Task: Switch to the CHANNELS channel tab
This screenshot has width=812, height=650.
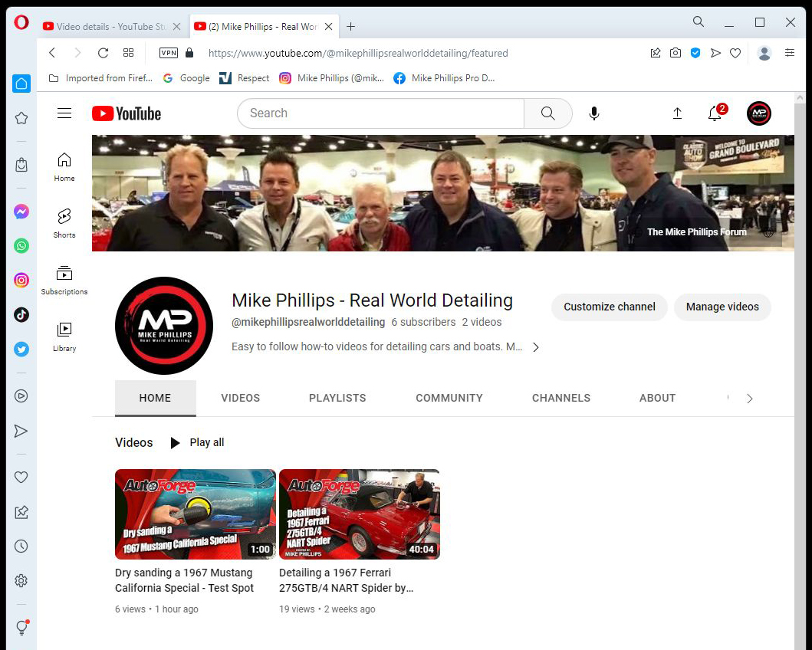Action: (561, 398)
